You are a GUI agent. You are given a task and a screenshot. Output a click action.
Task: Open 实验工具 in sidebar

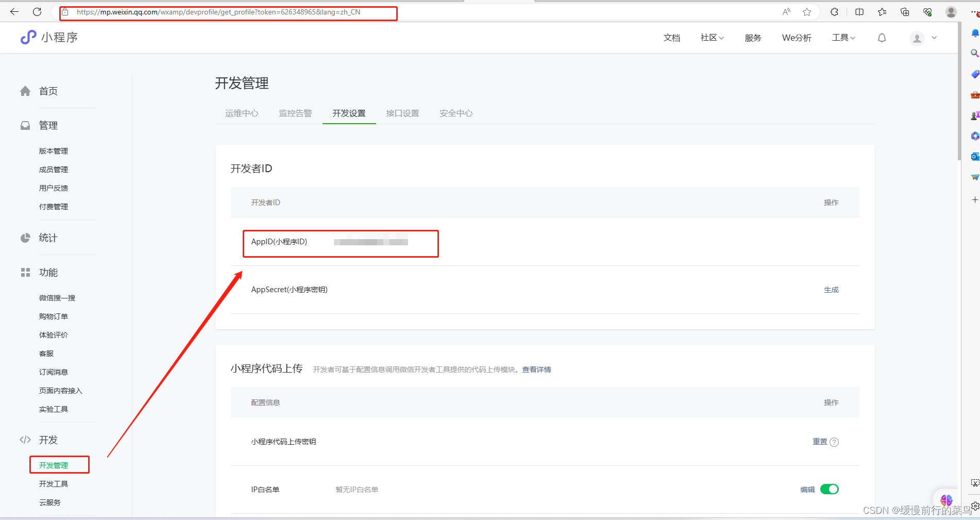coord(54,409)
